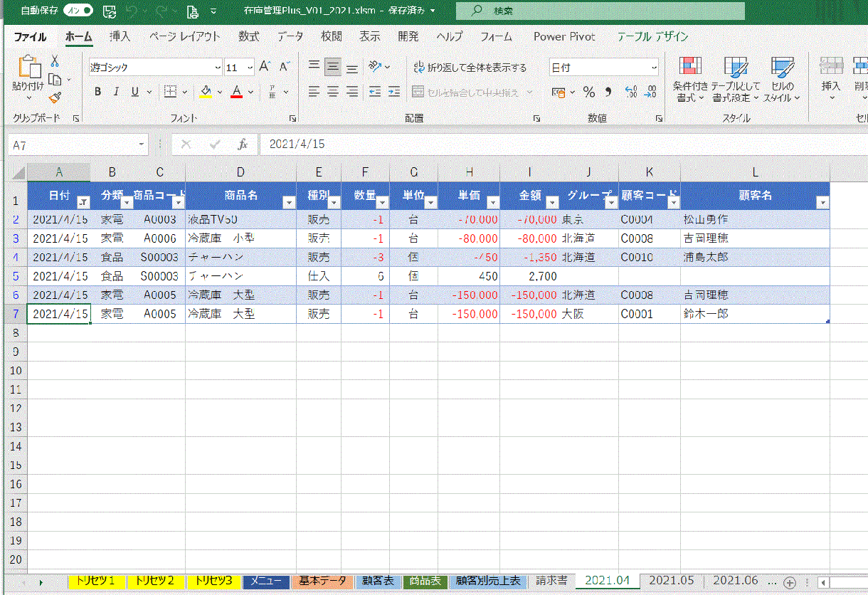Open the データ ribbon tab
The height and width of the screenshot is (595, 868).
[x=290, y=36]
